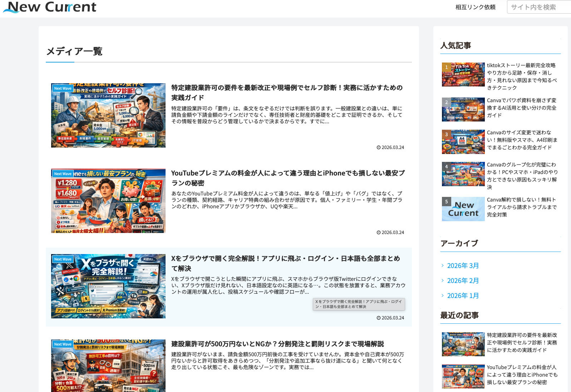The height and width of the screenshot is (392, 571).
Task: Open recent article 特定建設業許可 in sidebar
Action: [522, 343]
